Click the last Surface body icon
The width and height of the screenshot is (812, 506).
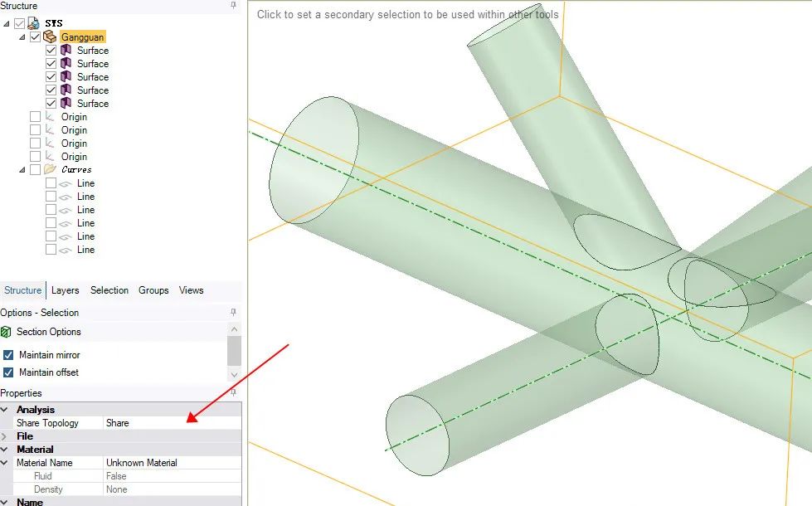[x=66, y=103]
